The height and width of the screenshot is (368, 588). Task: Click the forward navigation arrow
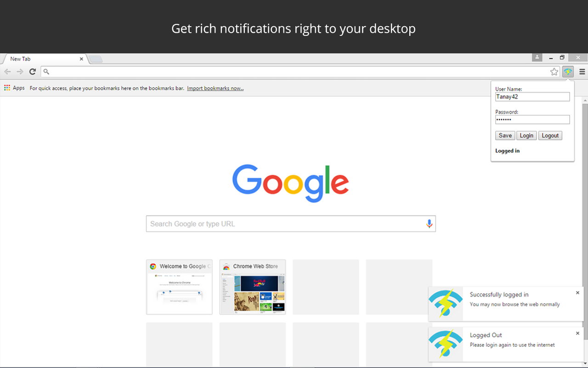[20, 72]
